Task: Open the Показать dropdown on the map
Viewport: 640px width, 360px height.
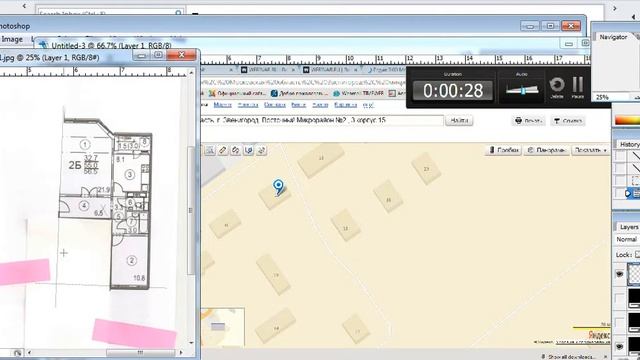Action: pos(591,150)
